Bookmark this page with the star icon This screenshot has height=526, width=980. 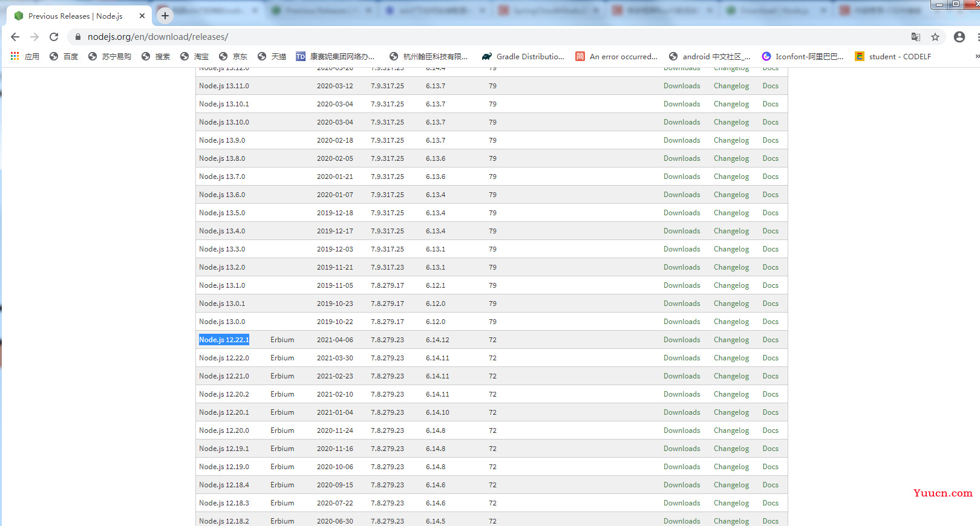click(935, 37)
